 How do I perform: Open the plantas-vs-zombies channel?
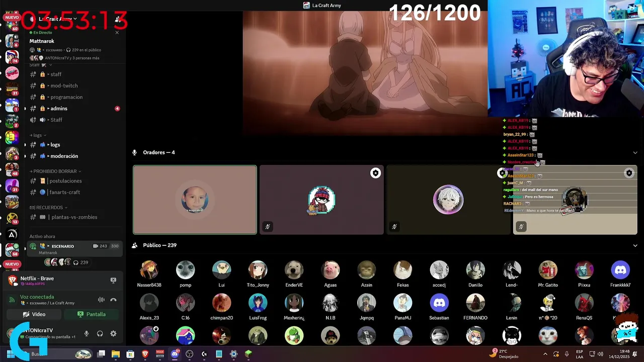point(74,217)
